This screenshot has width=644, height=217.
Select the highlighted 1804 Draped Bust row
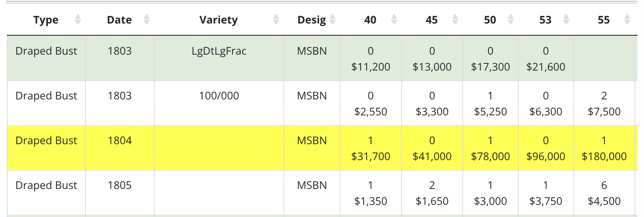[321, 148]
